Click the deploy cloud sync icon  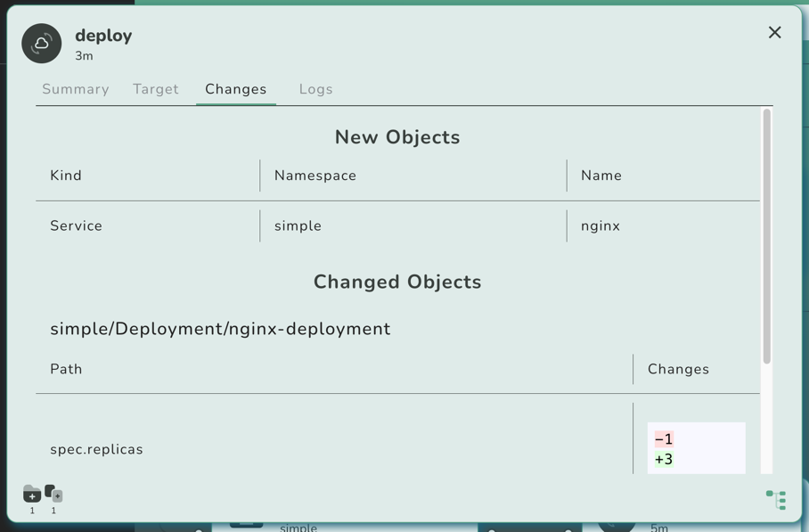coord(42,44)
